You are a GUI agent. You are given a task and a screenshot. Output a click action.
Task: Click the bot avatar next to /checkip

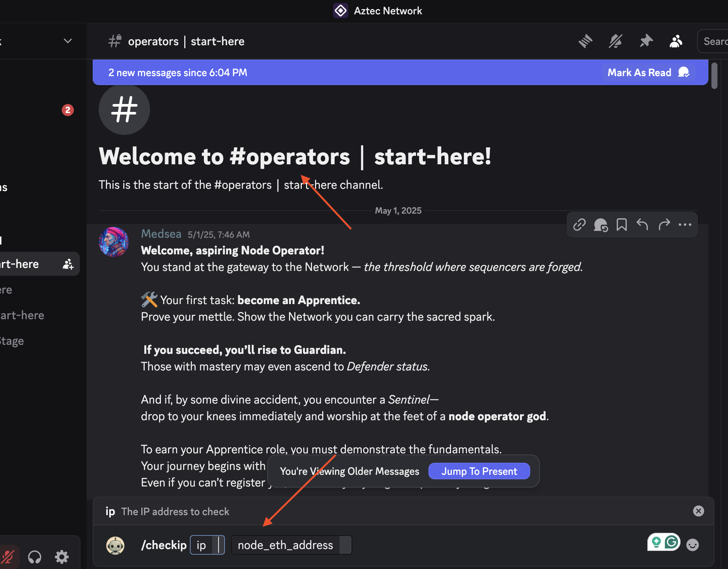(115, 545)
